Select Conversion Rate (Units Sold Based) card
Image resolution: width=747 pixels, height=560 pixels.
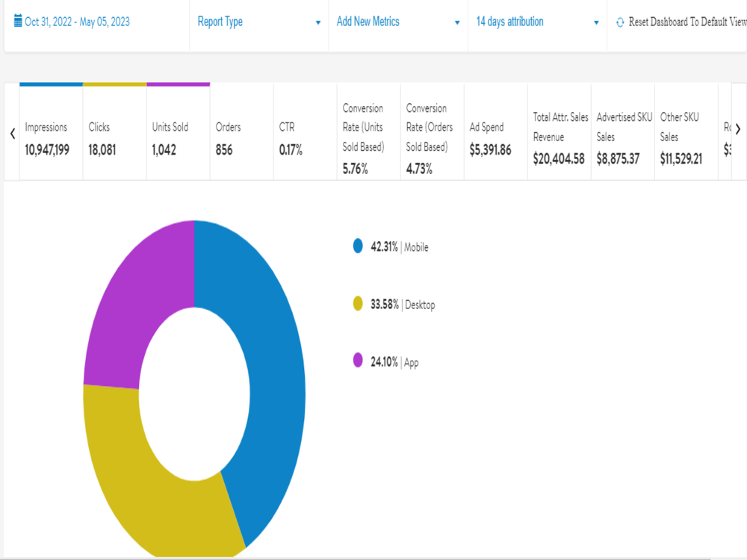(x=369, y=131)
